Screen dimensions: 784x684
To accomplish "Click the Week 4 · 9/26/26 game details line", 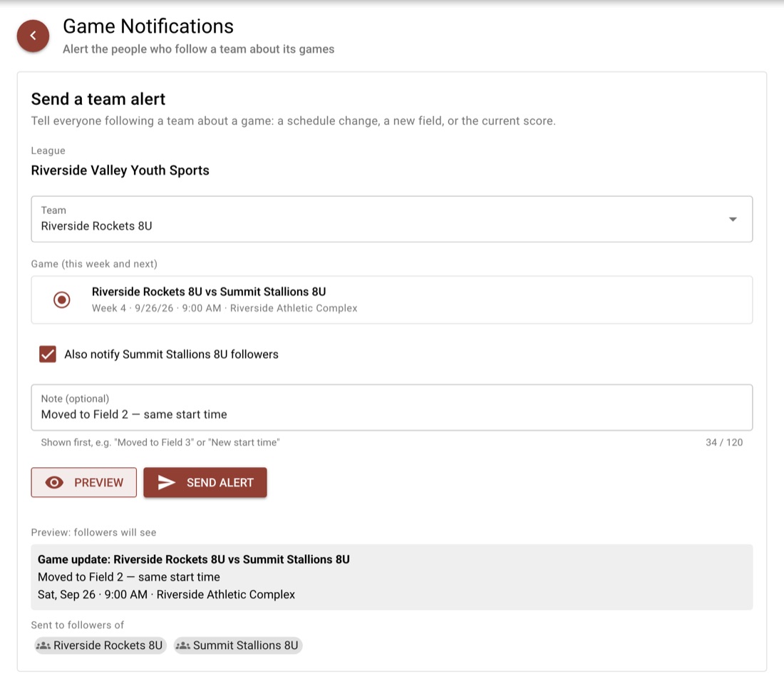I will (x=225, y=308).
